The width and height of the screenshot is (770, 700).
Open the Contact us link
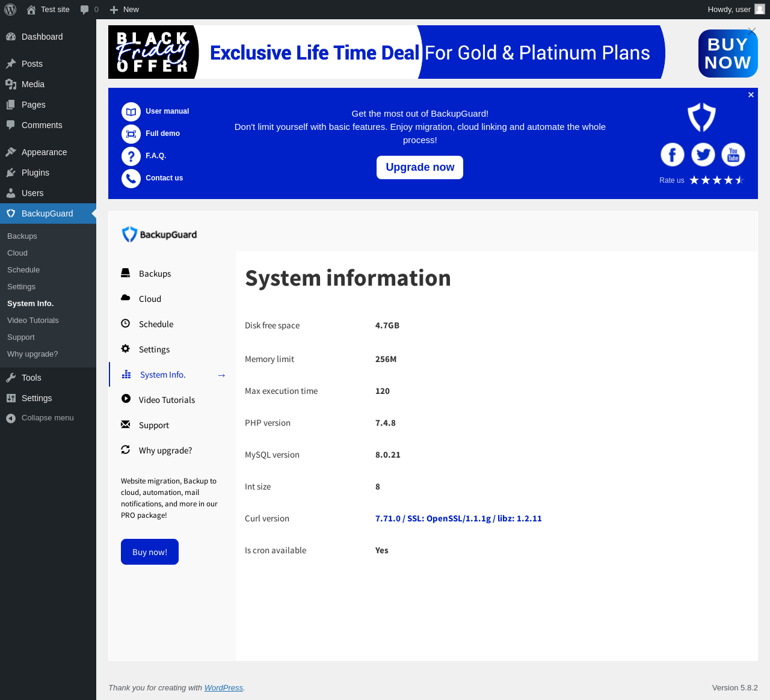[x=164, y=178]
